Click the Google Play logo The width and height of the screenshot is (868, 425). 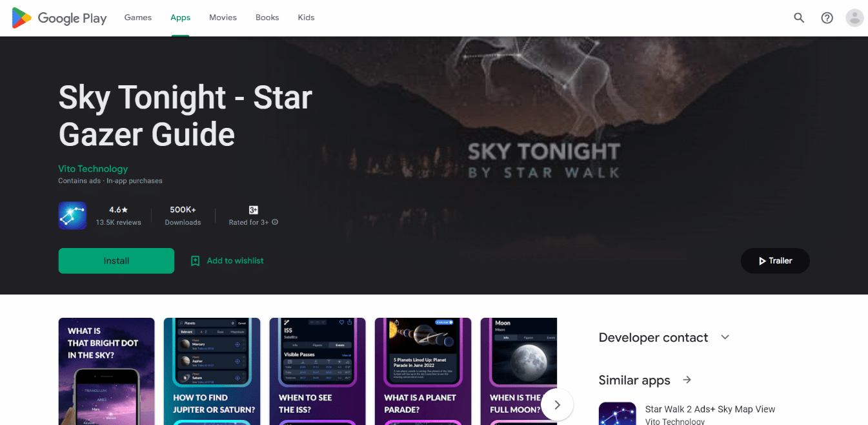(x=59, y=18)
